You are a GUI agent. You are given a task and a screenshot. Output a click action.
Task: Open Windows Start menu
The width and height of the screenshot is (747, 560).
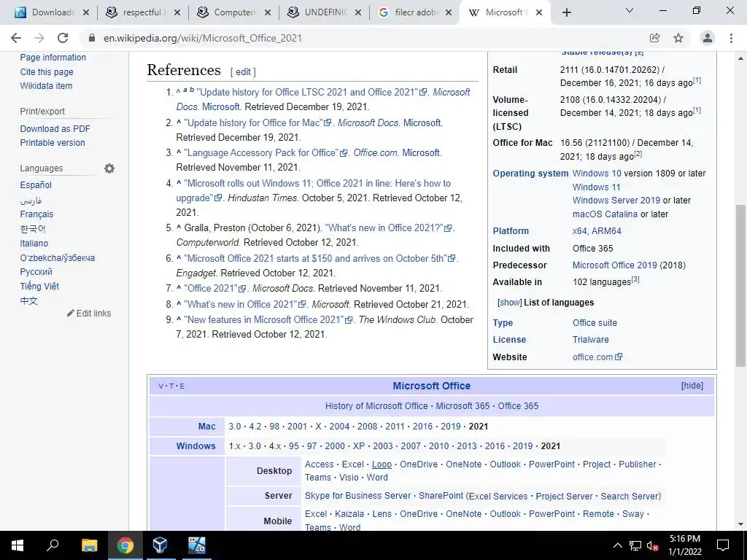point(18,545)
